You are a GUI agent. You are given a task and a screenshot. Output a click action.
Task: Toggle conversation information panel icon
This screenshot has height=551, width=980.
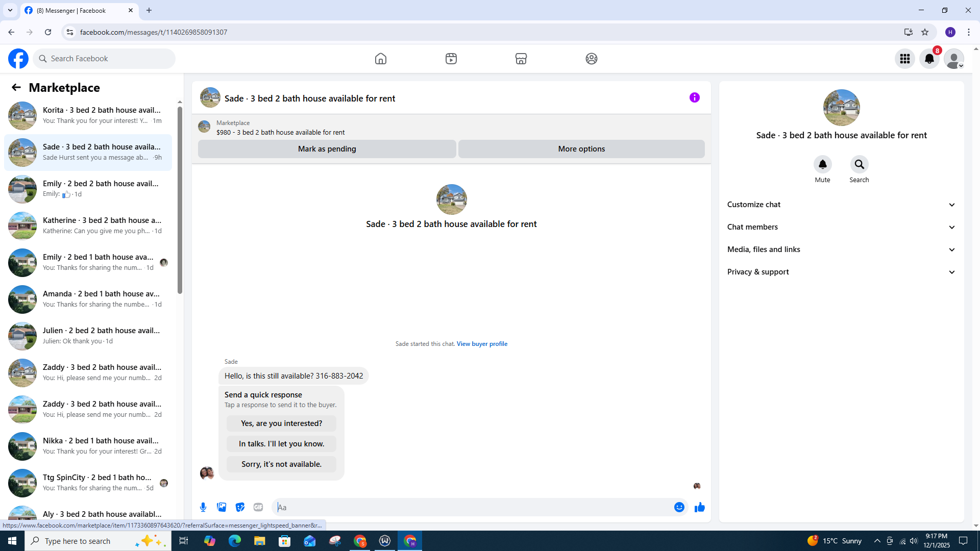[694, 97]
